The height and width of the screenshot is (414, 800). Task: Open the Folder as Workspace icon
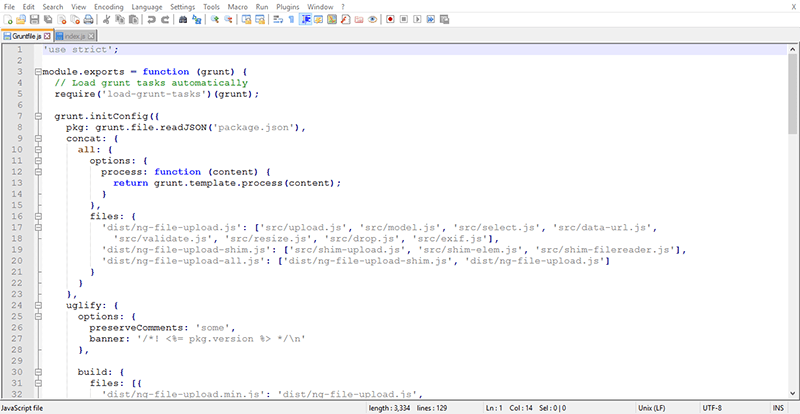[359, 19]
